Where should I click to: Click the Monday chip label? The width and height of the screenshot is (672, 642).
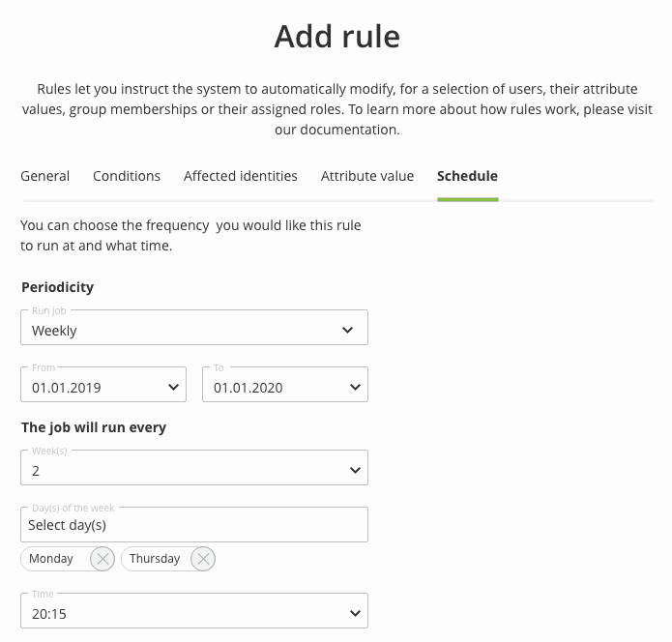[52, 559]
